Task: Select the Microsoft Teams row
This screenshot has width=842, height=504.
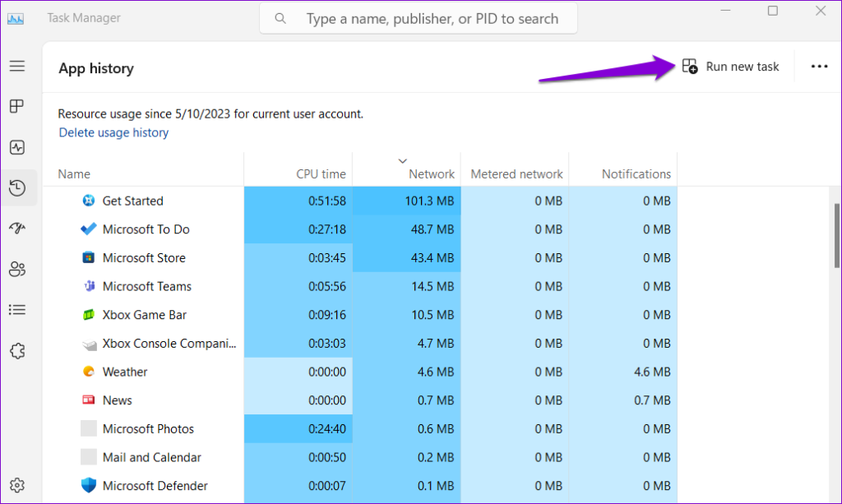Action: (146, 286)
